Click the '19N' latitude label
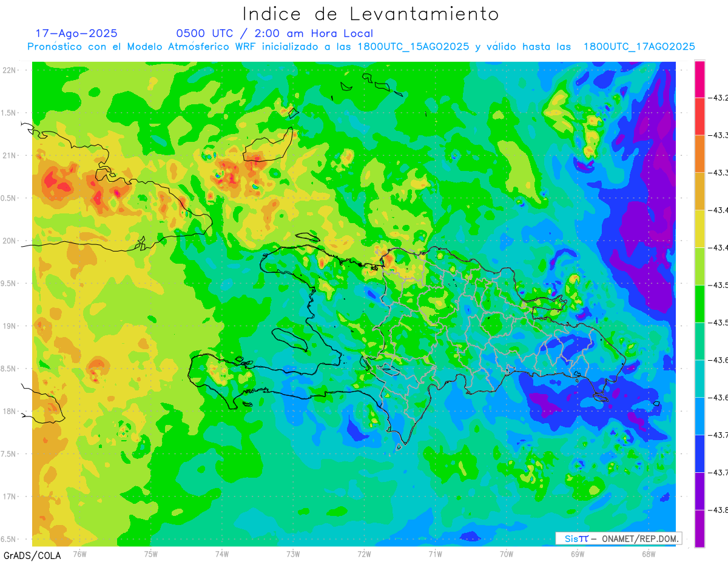728x562 pixels. point(10,326)
